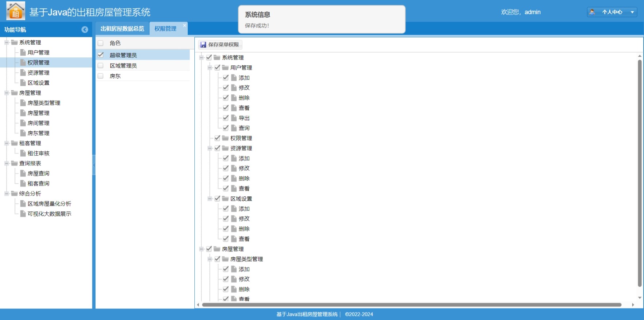The width and height of the screenshot is (644, 320).
Task: Click the page icon of 租住审核 in sidebar
Action: pos(23,153)
